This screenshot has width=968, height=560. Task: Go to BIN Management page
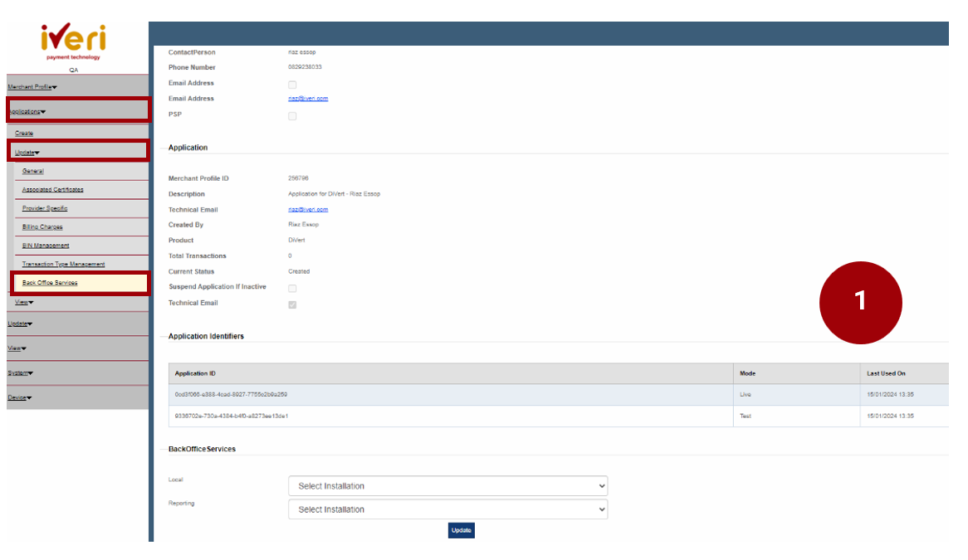[46, 246]
